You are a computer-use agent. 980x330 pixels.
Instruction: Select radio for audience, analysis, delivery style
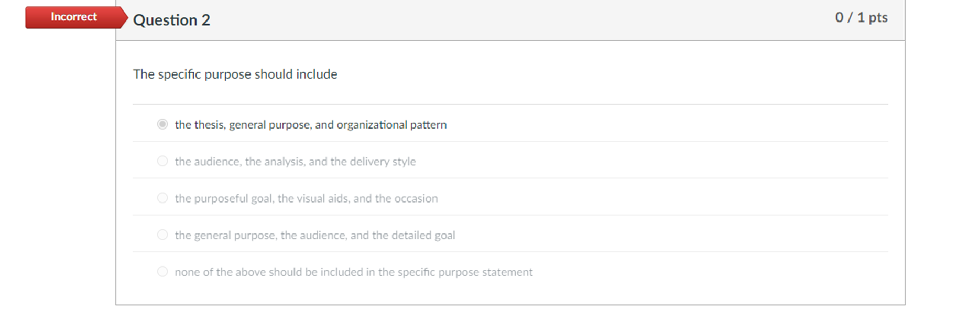(x=162, y=161)
